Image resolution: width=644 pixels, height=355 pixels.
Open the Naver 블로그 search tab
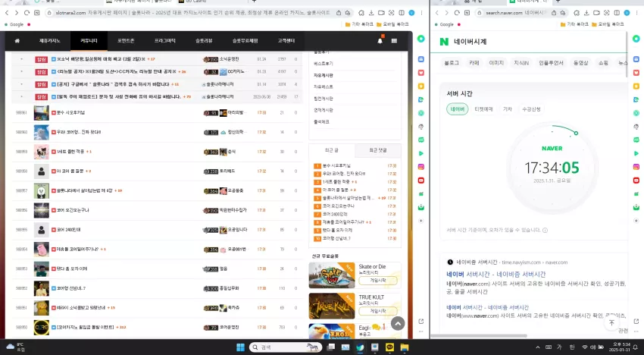pyautogui.click(x=452, y=63)
